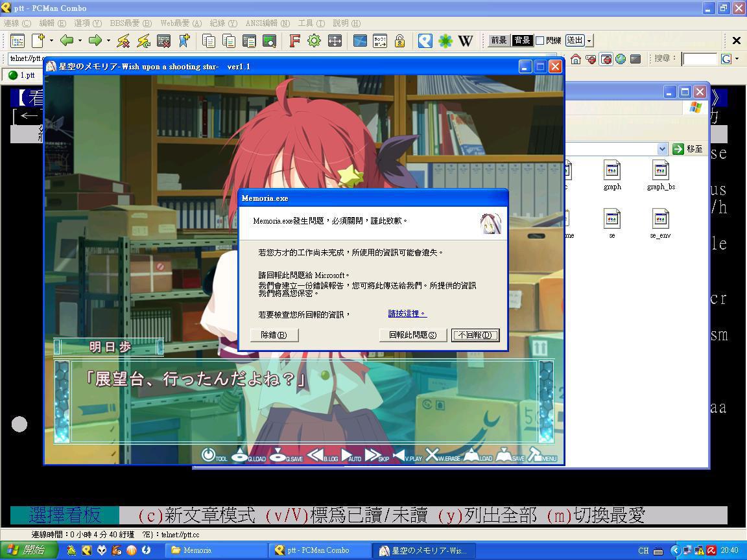747x560 pixels.
Task: Click the home icon in web toolbar
Action: (576, 59)
